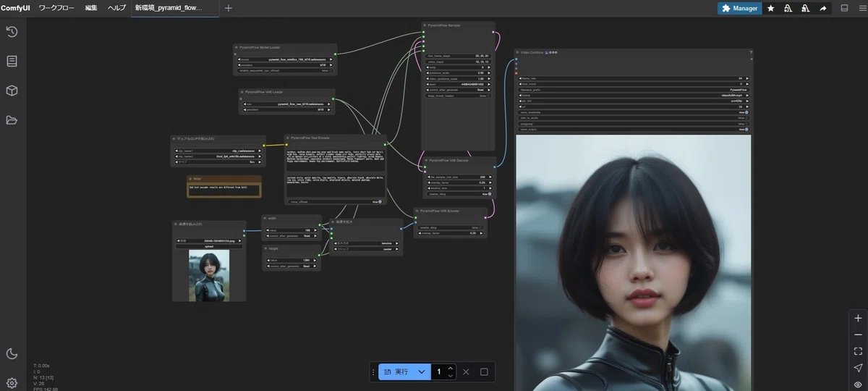
Task: Zoom out the canvas with minus button
Action: pos(858,335)
